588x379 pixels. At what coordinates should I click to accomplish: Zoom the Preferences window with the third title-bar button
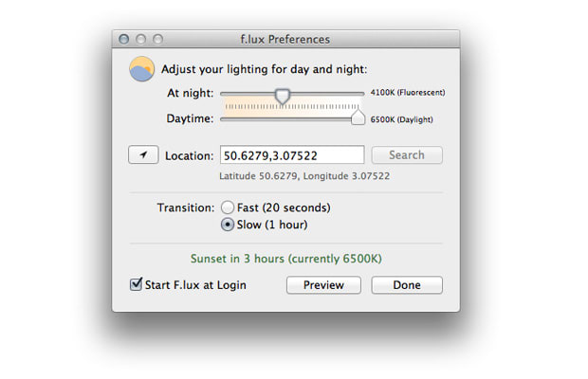pos(157,39)
